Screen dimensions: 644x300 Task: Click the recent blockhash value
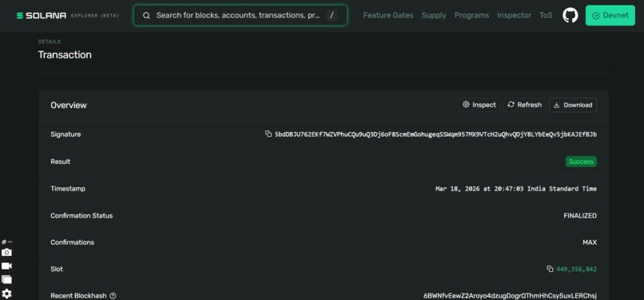coord(510,296)
